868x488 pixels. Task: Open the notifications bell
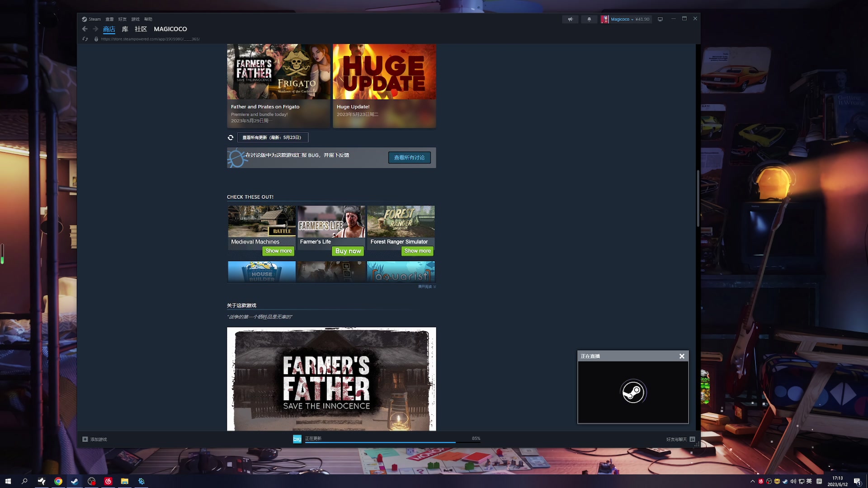coord(589,19)
